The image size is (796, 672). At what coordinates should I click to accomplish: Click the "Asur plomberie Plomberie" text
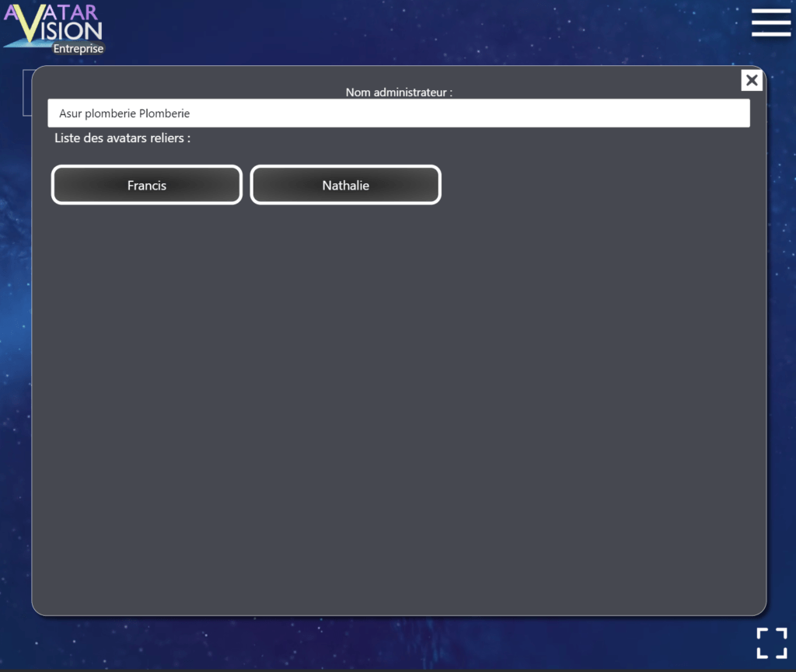click(124, 113)
